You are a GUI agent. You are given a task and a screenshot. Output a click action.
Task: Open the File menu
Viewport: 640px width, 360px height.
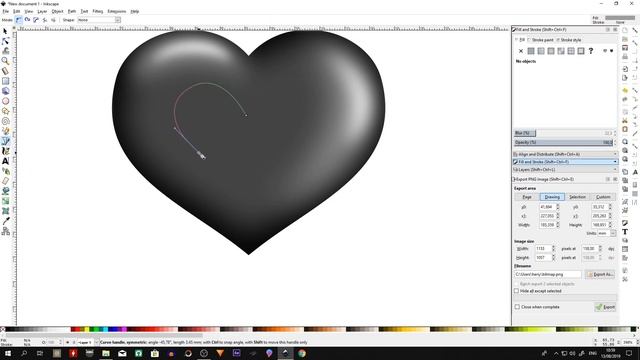coord(5,11)
